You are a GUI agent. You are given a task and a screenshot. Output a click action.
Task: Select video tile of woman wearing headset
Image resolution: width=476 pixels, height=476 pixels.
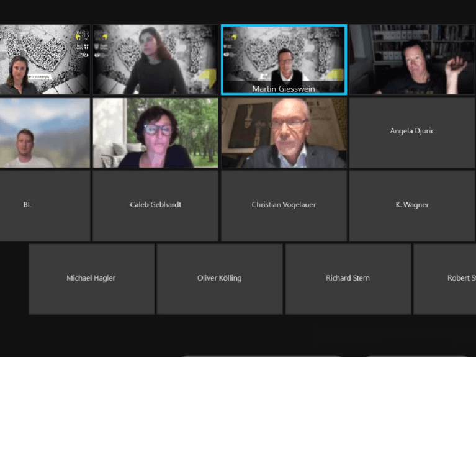tap(45, 60)
